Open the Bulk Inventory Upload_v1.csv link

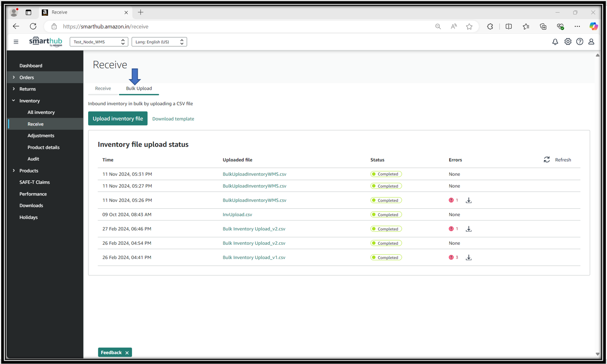click(x=254, y=257)
